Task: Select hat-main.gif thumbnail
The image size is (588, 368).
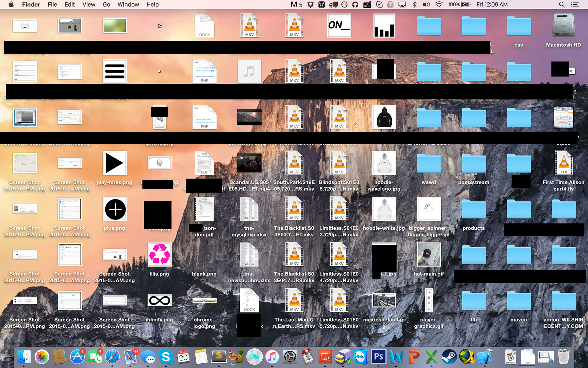Action: point(429,254)
